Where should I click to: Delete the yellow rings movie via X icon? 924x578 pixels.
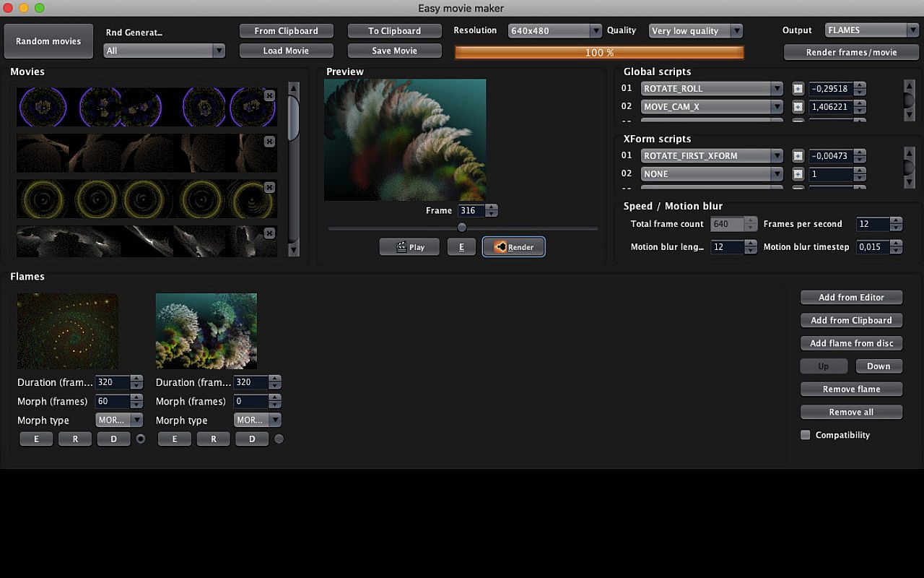click(269, 187)
